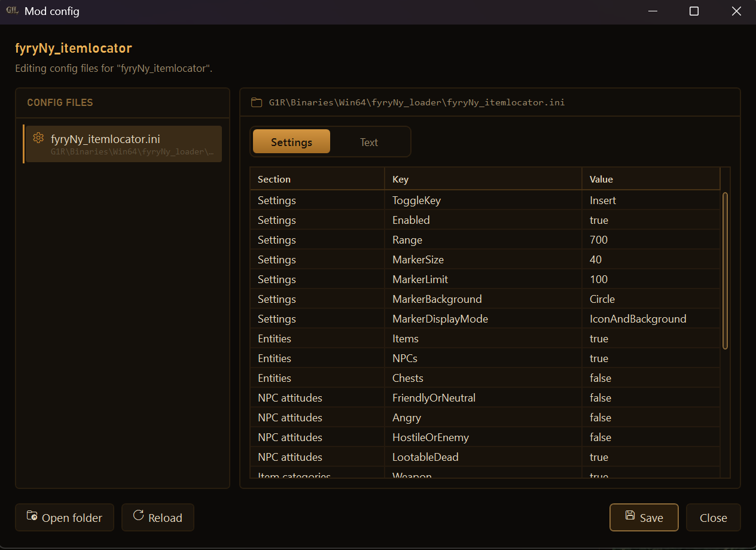
Task: Edit the ToggleKey value Insert
Action: [651, 200]
